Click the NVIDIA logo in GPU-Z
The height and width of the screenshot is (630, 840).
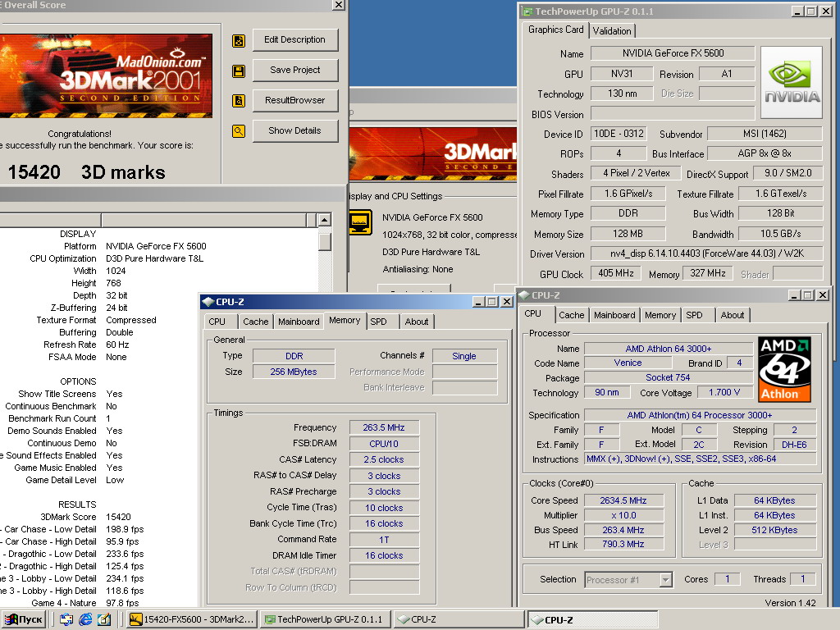click(x=792, y=82)
